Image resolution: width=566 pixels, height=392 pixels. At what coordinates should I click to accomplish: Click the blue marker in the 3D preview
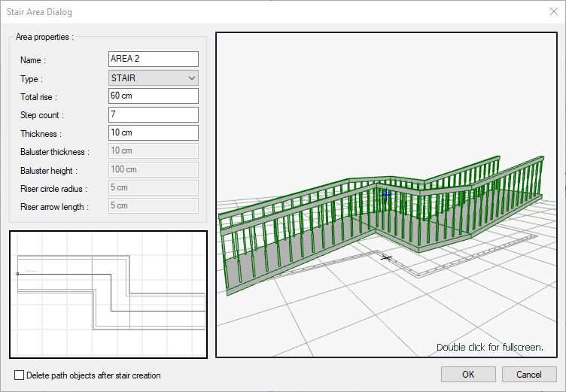386,194
